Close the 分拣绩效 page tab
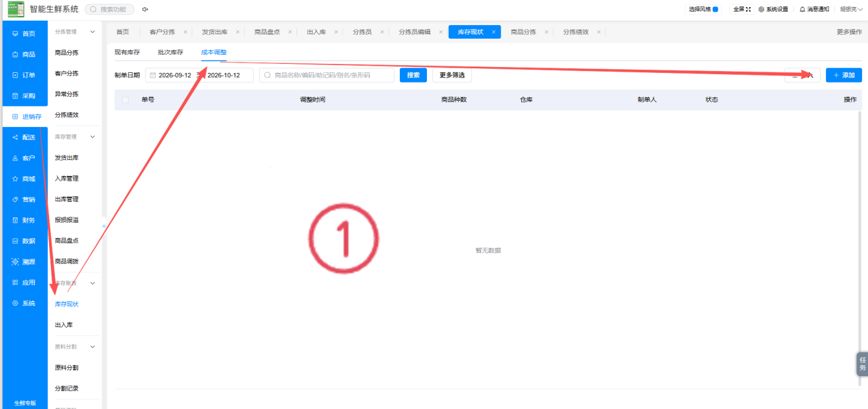The image size is (868, 409). [x=599, y=32]
